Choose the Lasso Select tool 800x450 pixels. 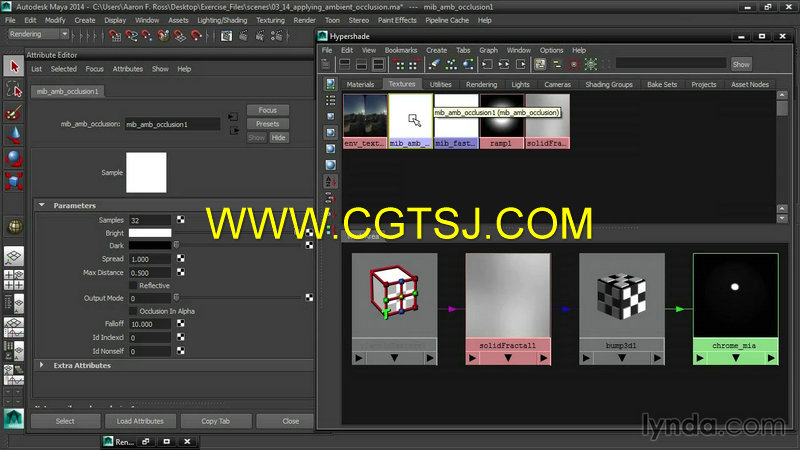click(x=14, y=89)
